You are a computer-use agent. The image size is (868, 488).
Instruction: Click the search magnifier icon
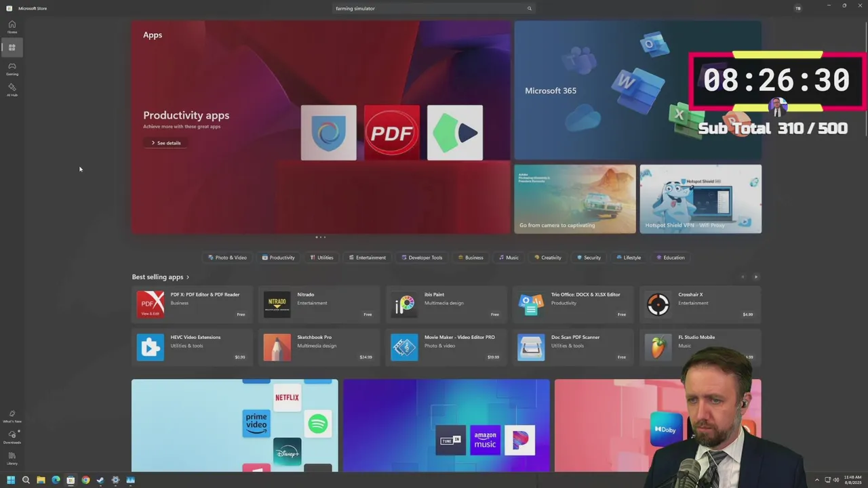pos(530,9)
